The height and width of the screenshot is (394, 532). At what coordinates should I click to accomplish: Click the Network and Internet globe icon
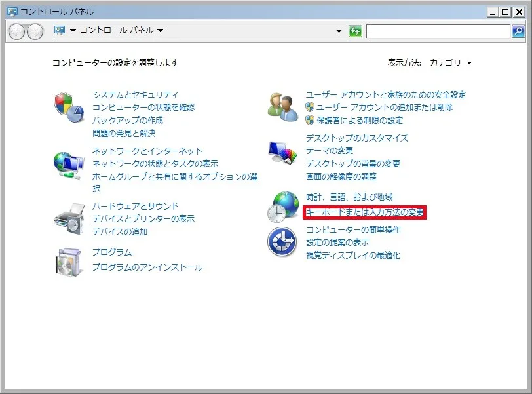69,166
